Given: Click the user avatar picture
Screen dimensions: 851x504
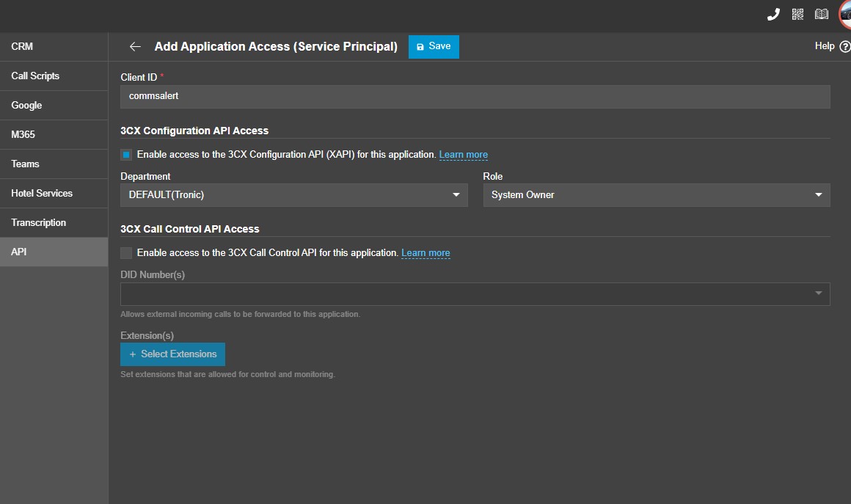Looking at the screenshot, I should click(x=845, y=14).
